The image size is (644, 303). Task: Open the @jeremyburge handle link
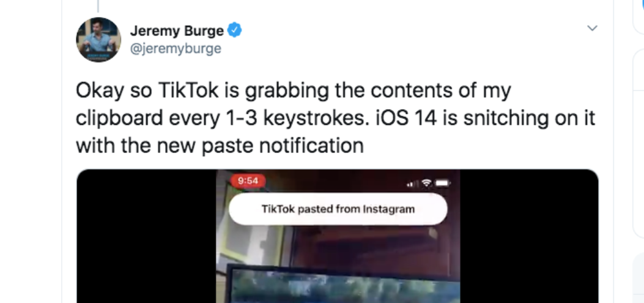pyautogui.click(x=176, y=48)
